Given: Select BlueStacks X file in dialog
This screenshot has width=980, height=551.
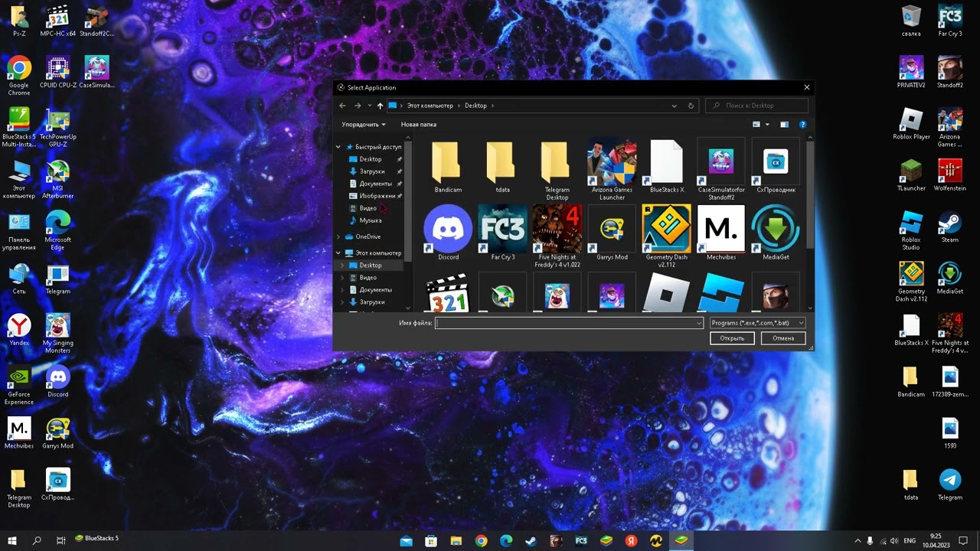Looking at the screenshot, I should click(666, 166).
